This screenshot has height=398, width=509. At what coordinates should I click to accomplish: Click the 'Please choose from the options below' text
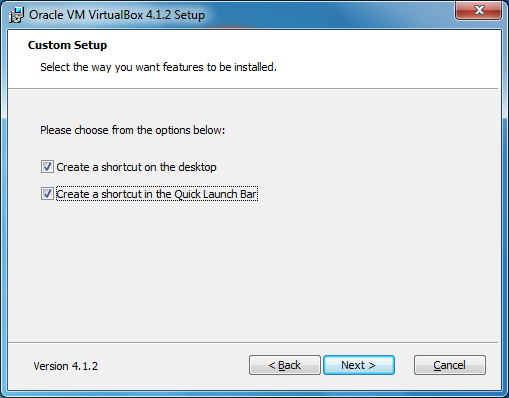click(x=133, y=130)
